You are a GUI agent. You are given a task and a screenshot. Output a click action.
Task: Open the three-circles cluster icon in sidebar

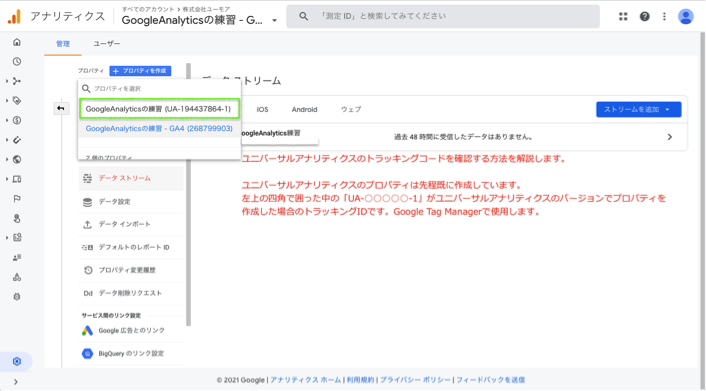point(17,277)
